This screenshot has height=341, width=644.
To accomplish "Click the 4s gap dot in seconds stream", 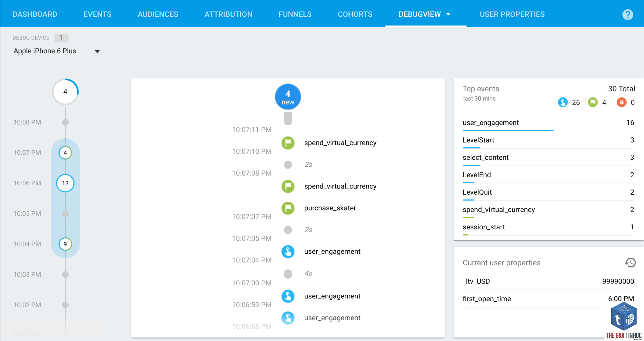I will [288, 274].
